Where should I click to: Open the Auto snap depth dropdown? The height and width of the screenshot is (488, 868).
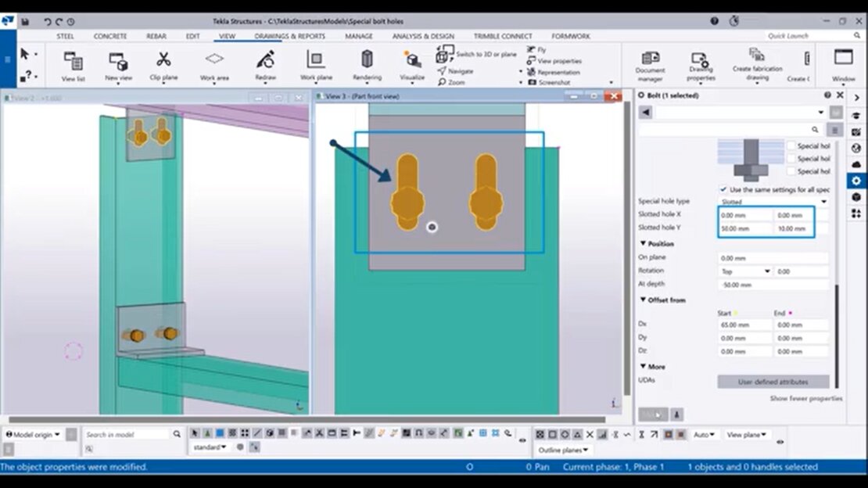tap(704, 435)
